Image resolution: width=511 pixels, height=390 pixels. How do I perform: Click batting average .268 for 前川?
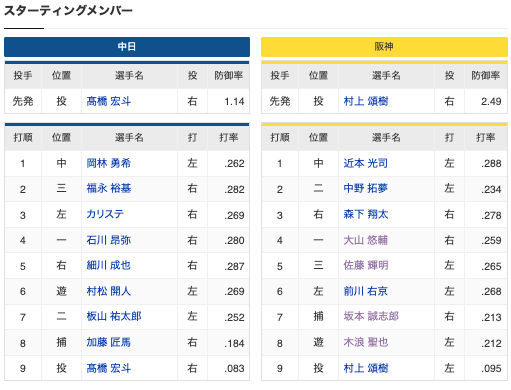[491, 292]
